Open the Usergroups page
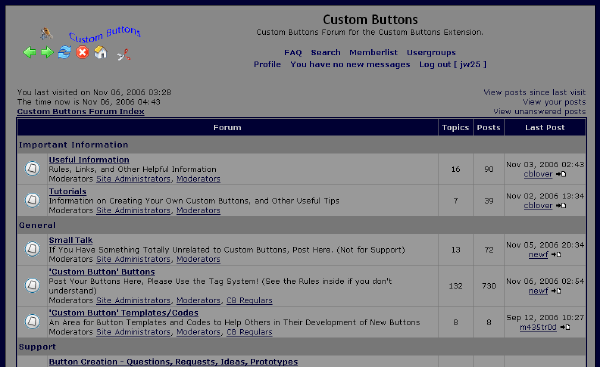This screenshot has height=367, width=600. (x=431, y=52)
